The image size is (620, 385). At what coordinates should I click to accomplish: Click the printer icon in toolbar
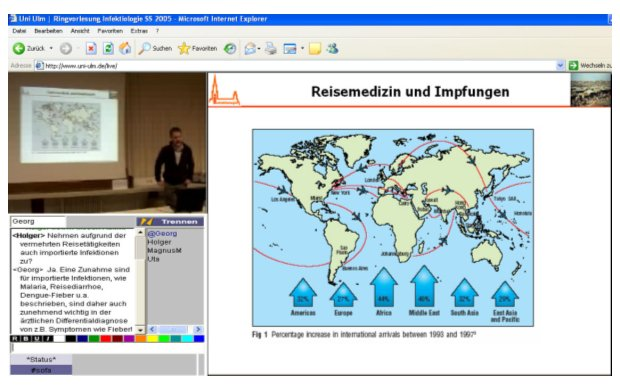click(271, 49)
